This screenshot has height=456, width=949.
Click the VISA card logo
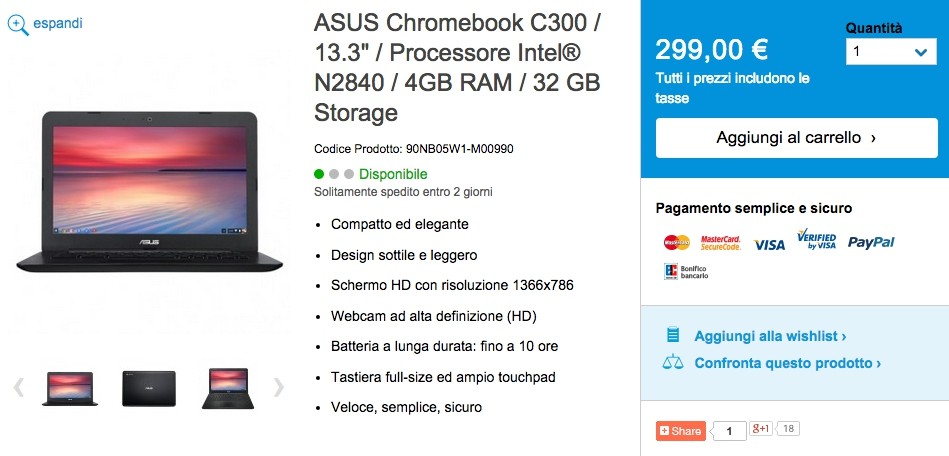(769, 244)
